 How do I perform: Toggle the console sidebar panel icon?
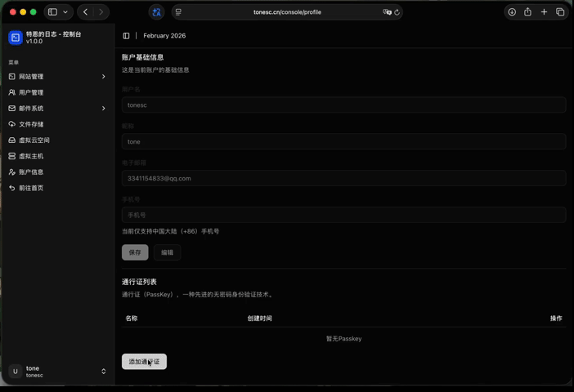pyautogui.click(x=126, y=36)
